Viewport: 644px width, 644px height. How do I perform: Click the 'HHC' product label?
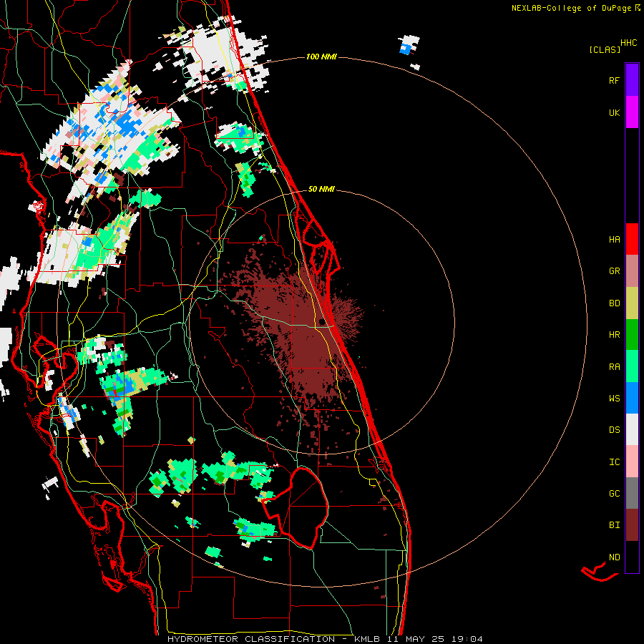click(x=629, y=43)
